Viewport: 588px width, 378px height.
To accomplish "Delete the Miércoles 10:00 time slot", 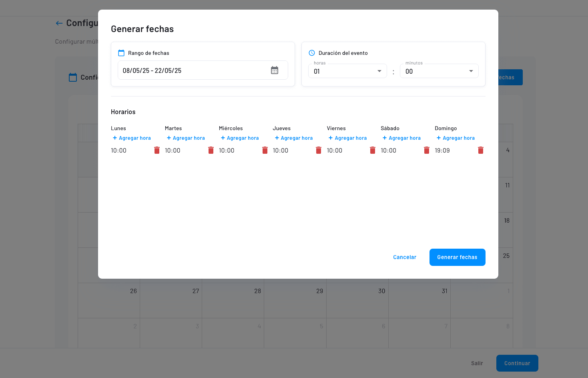I will pos(265,150).
